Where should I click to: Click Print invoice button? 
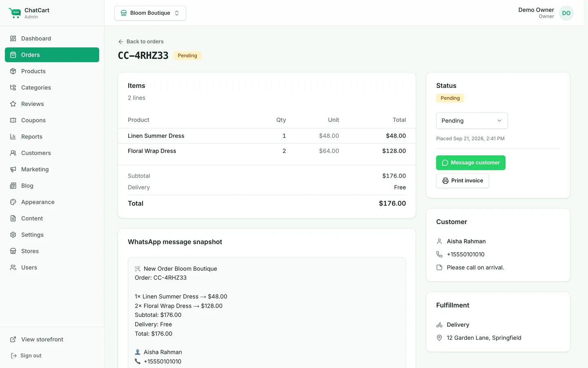463,181
